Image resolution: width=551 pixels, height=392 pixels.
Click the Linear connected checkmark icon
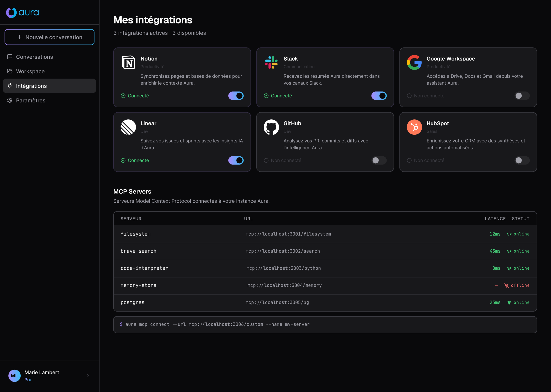click(x=123, y=161)
